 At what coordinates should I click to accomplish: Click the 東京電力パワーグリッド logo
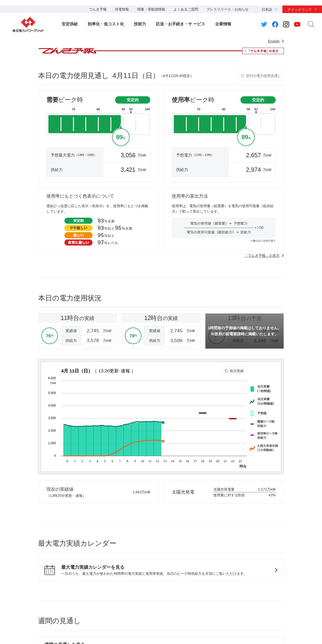tap(28, 25)
